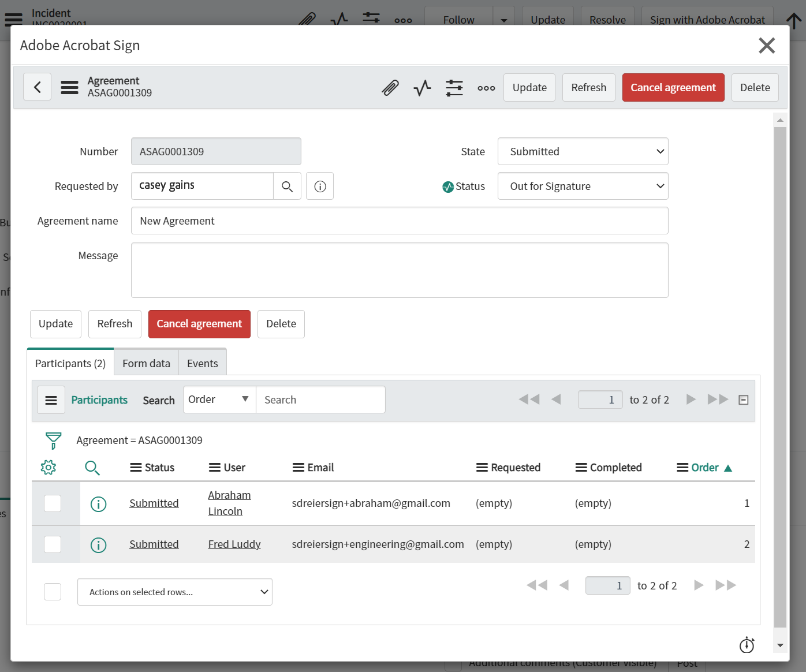Open the State dropdown showing Submitted
Viewport: 806px width, 672px height.
tap(582, 151)
